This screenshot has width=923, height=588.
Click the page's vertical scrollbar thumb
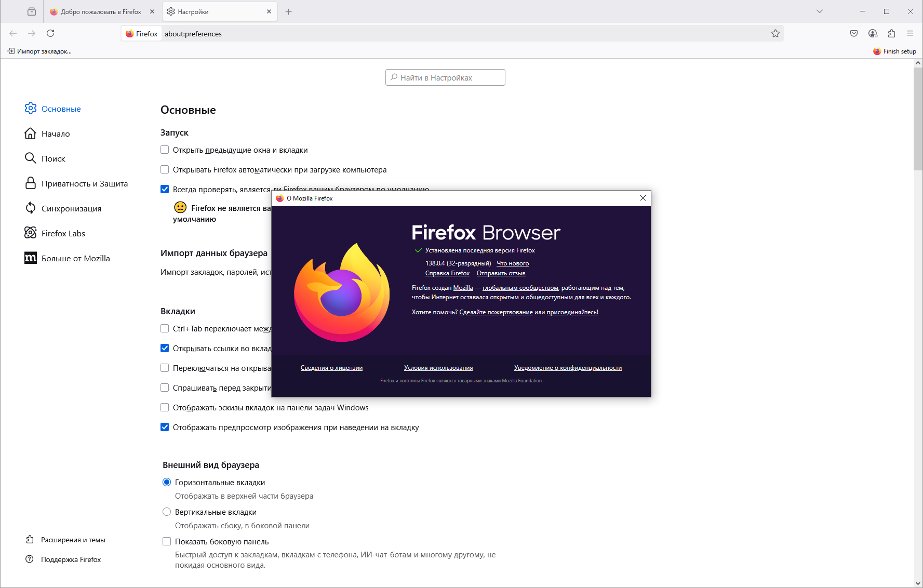coord(918,119)
